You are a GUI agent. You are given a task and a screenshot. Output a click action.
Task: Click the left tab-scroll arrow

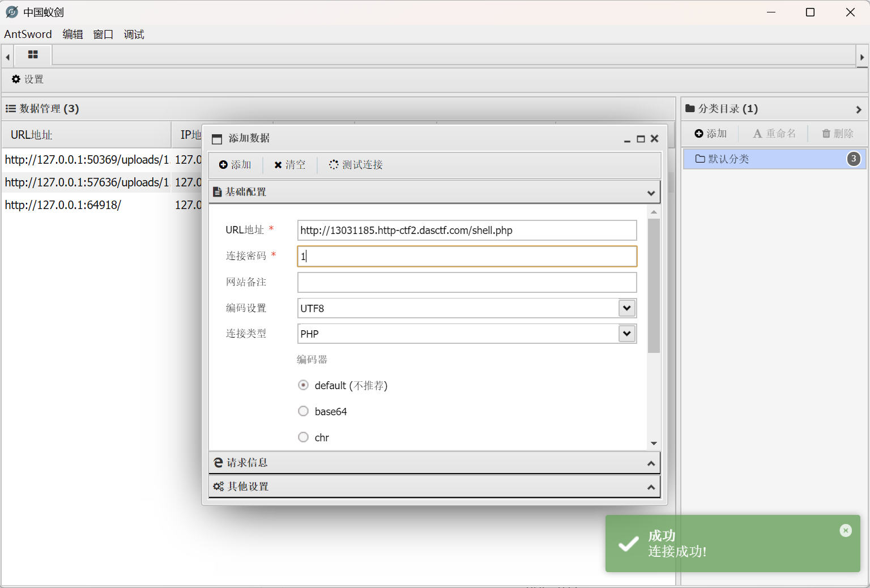[7, 57]
